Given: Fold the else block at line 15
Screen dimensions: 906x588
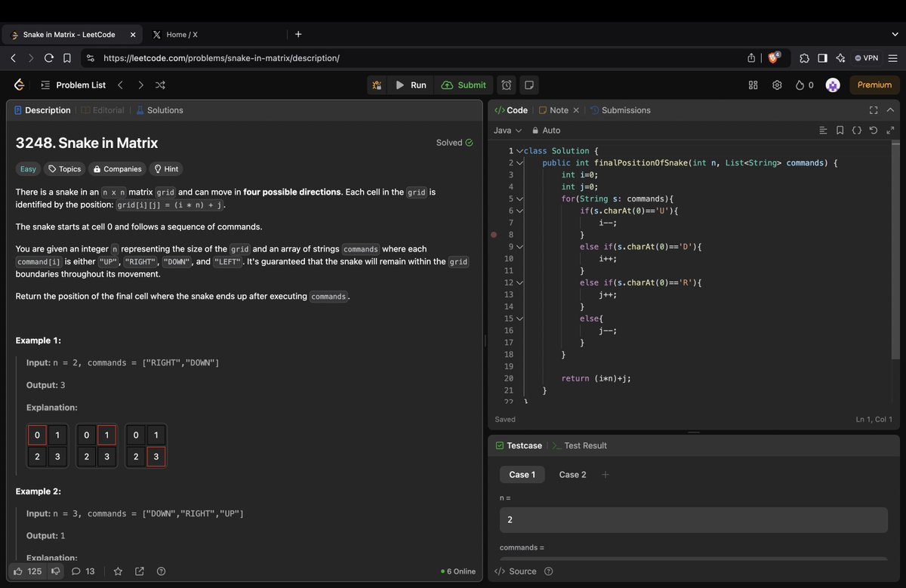Looking at the screenshot, I should (x=519, y=319).
